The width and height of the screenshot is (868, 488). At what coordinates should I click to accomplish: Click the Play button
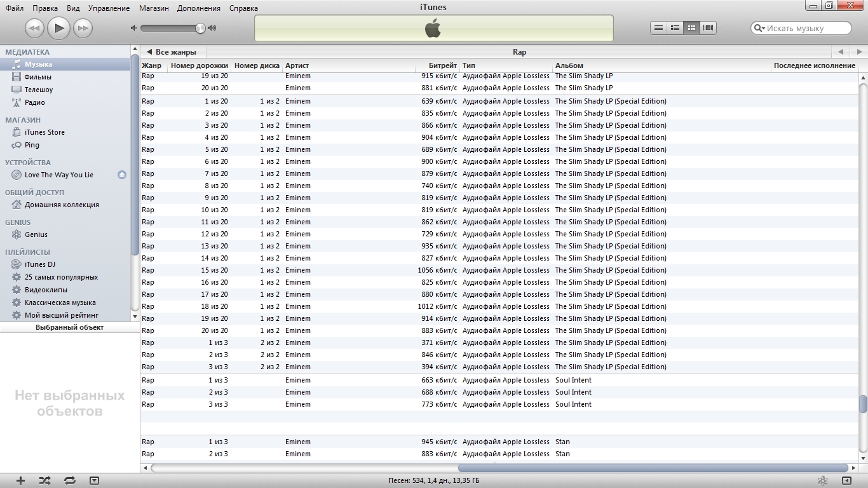[x=58, y=28]
